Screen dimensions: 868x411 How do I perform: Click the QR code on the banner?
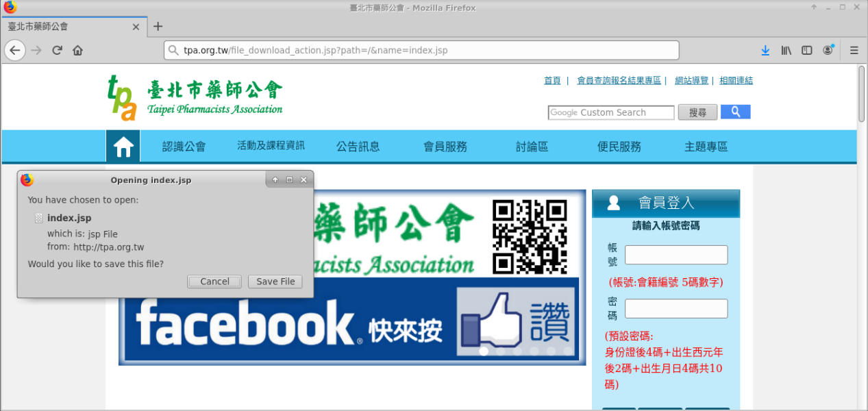click(x=530, y=238)
